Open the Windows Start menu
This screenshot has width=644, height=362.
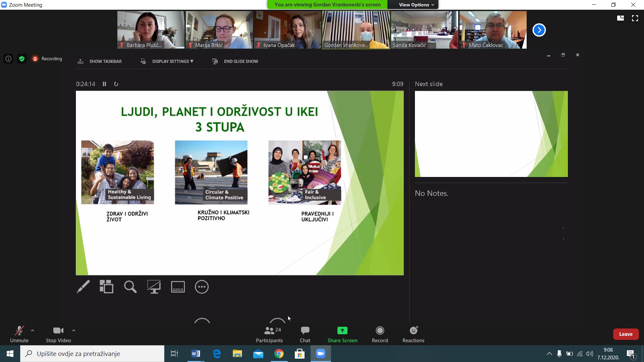click(10, 354)
